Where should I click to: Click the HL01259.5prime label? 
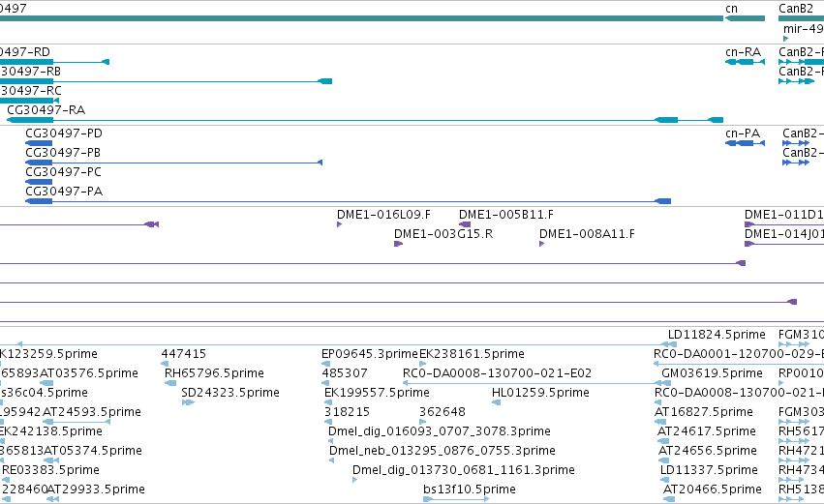pos(540,393)
